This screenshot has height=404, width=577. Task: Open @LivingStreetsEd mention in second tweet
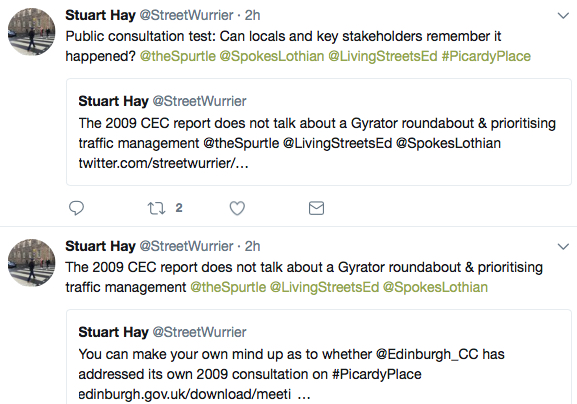click(x=324, y=287)
